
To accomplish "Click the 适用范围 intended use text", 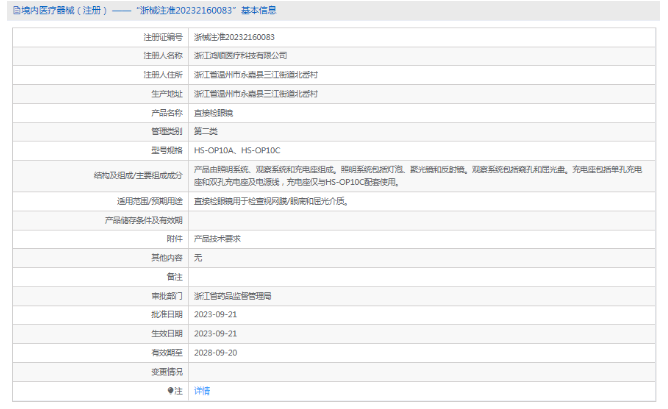I will pyautogui.click(x=270, y=201).
